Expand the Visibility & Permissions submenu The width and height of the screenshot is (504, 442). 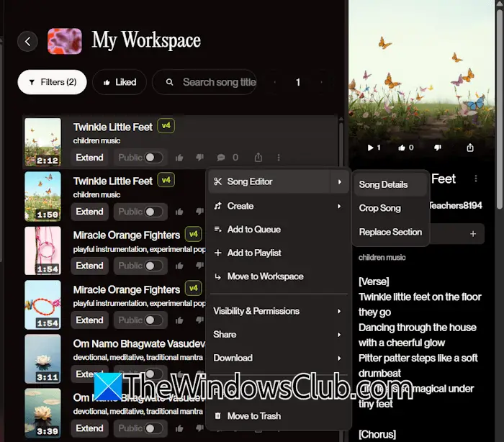click(x=277, y=311)
